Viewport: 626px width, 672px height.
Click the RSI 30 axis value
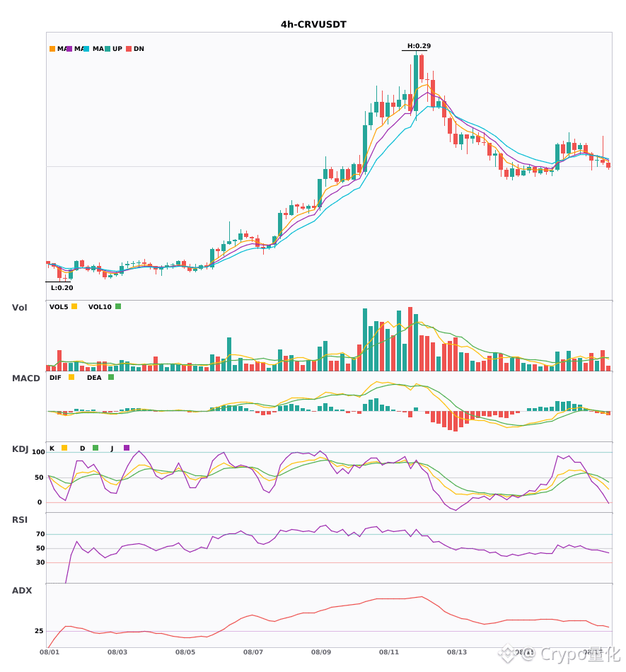pyautogui.click(x=40, y=562)
